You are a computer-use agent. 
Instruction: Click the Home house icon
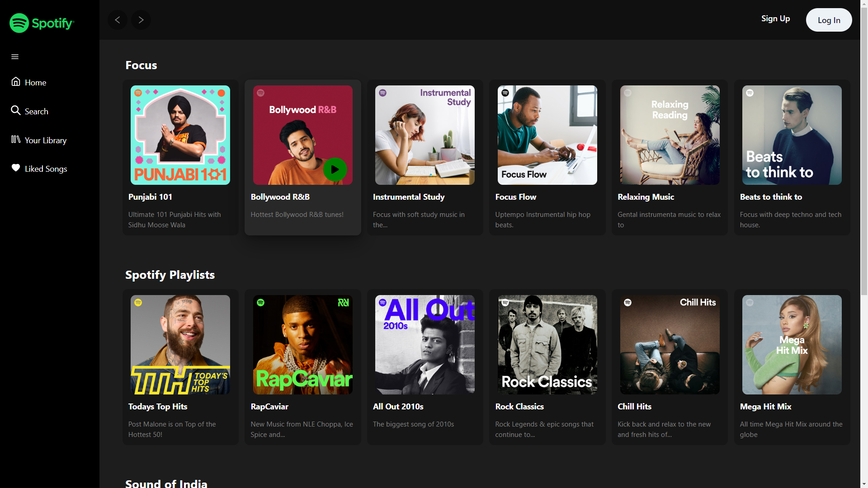(x=16, y=82)
